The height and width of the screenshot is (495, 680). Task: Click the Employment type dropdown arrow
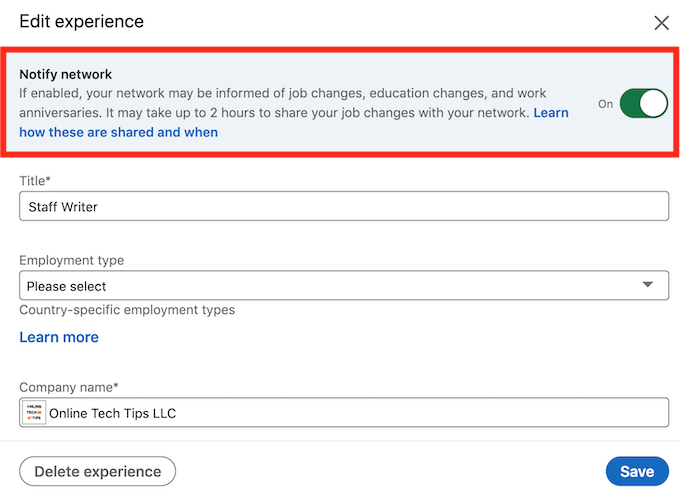pyautogui.click(x=649, y=286)
